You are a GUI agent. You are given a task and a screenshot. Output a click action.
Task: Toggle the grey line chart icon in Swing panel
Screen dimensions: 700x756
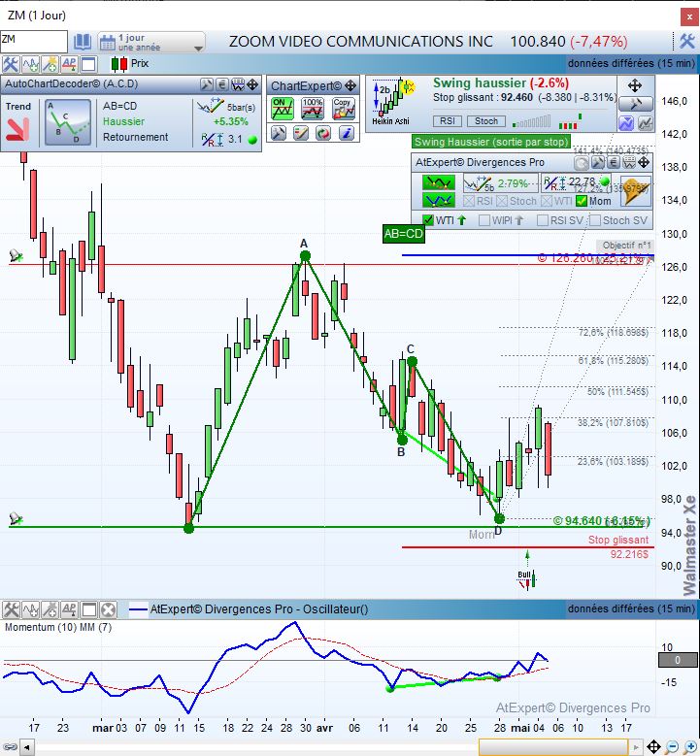[x=646, y=123]
